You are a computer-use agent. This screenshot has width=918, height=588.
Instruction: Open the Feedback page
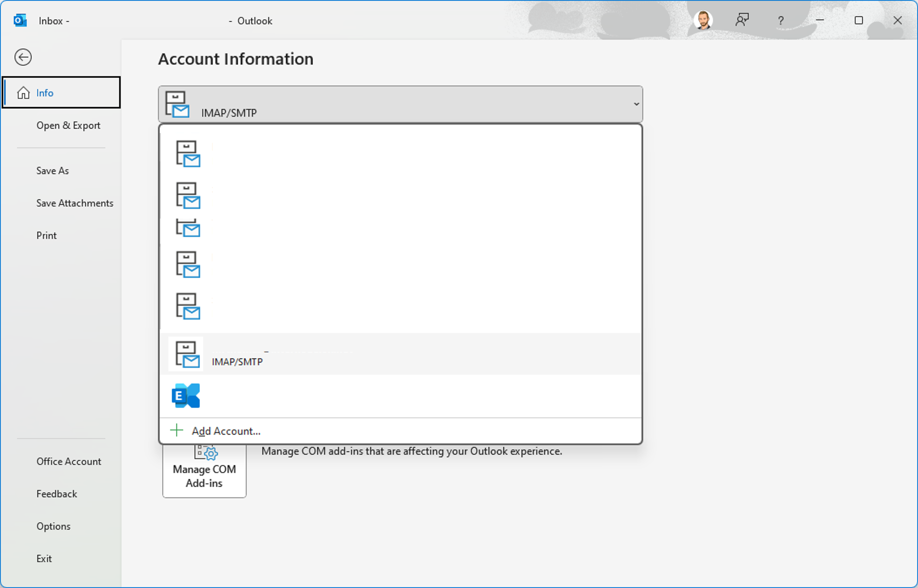[57, 494]
